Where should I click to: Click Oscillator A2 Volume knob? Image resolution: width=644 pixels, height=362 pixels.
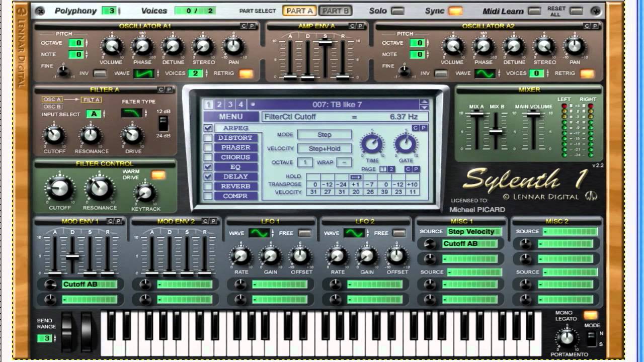(453, 47)
